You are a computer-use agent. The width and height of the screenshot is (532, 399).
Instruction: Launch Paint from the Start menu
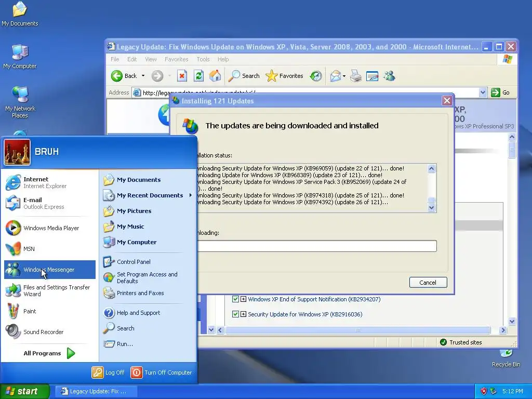point(50,311)
